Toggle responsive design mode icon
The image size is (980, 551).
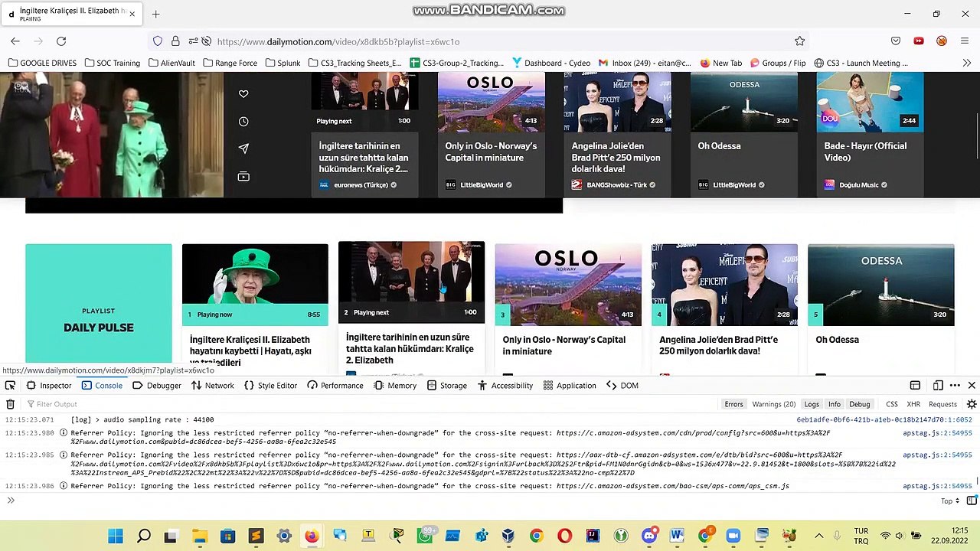[x=938, y=386]
